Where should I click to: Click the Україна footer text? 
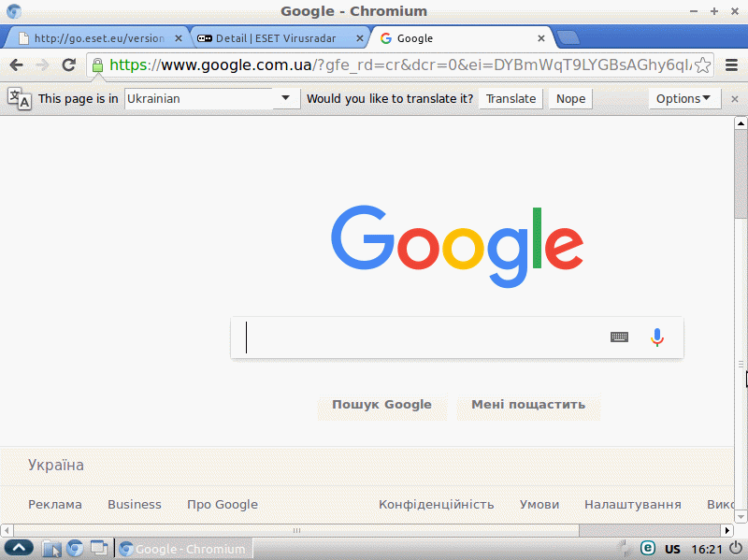point(56,465)
